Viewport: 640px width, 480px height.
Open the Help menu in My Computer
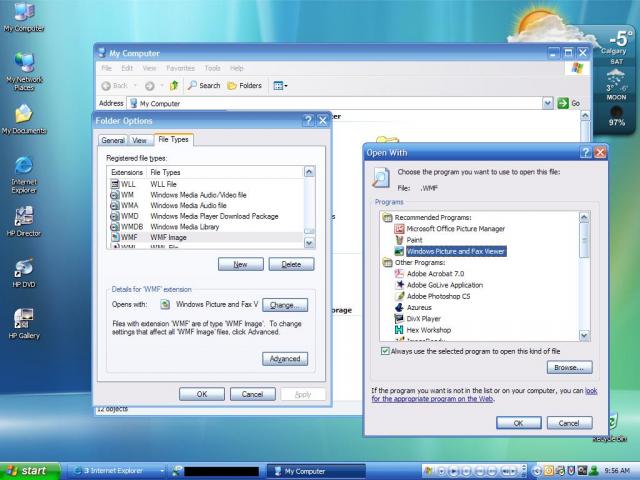coord(236,68)
